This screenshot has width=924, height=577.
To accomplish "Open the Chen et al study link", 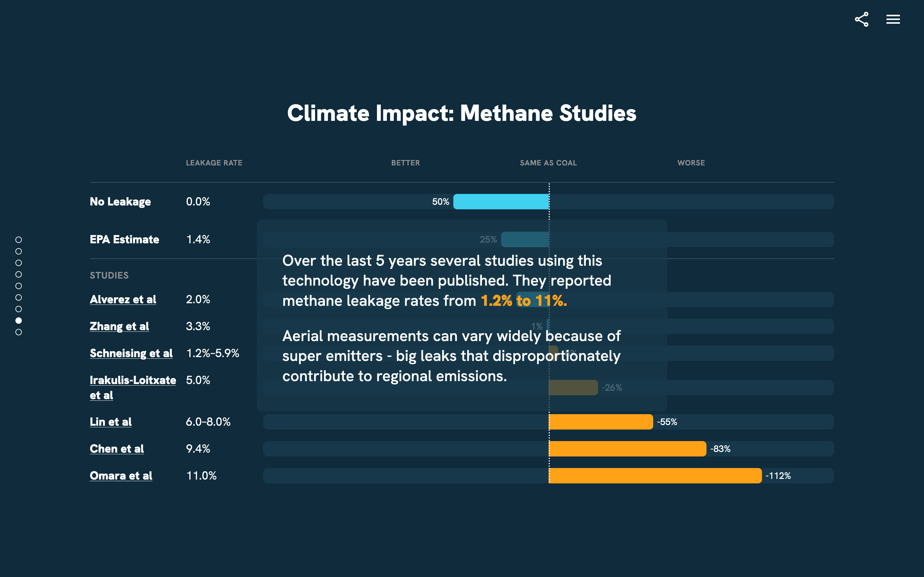I will pos(116,449).
